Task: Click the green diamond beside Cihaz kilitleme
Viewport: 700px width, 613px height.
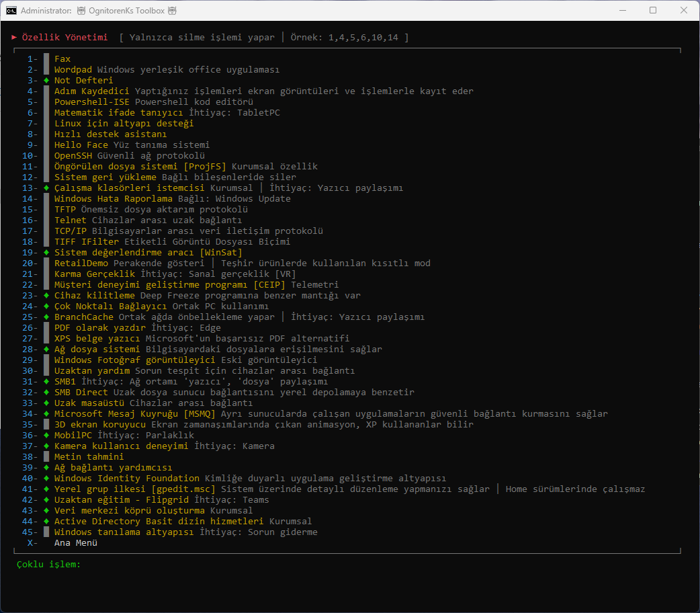Action: 46,295
